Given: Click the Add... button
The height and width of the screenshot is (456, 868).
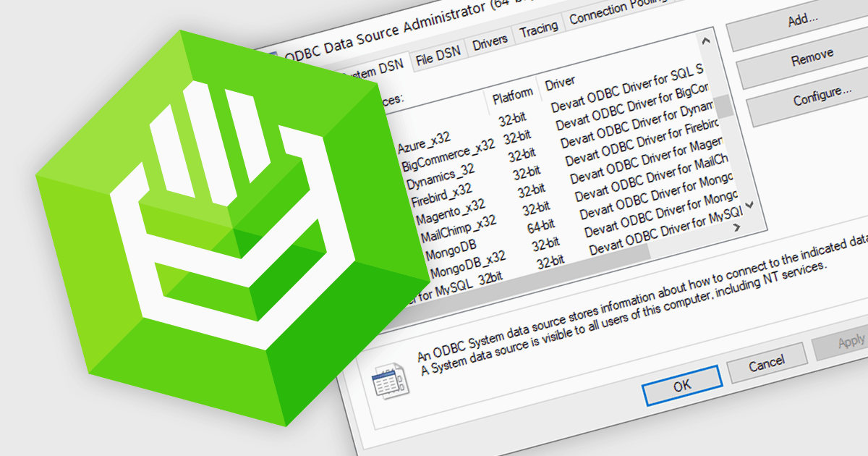Looking at the screenshot, I should coord(801,21).
